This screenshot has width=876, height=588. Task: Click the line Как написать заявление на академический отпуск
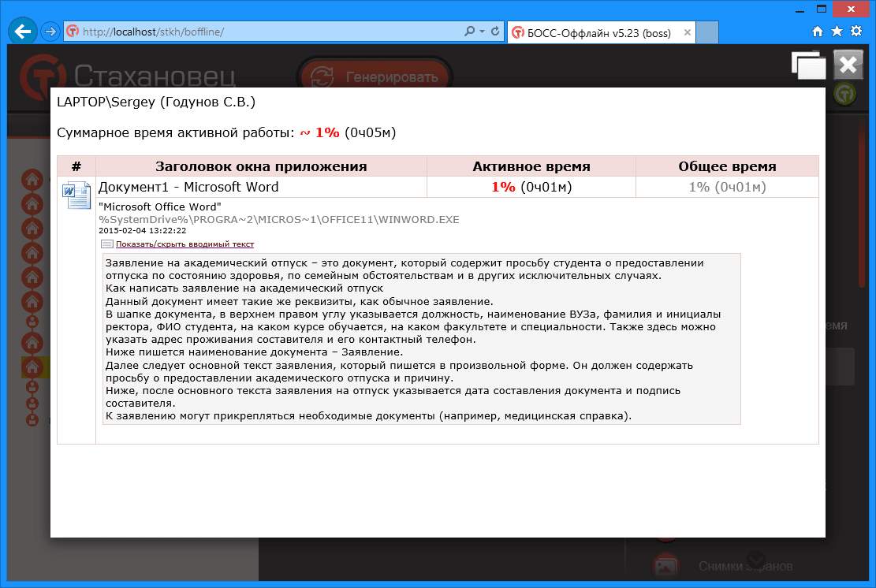[x=244, y=288]
